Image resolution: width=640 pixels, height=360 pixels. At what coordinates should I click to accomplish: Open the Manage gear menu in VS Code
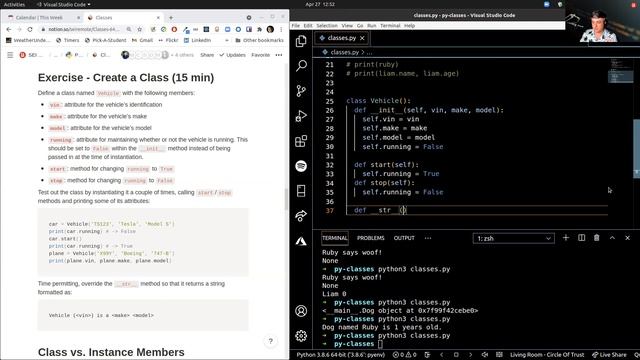(x=301, y=336)
